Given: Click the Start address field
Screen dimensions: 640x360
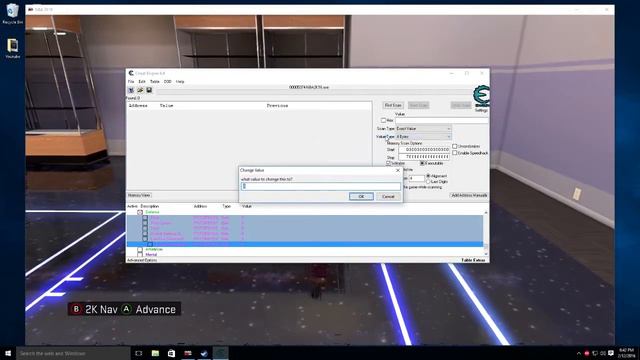Looking at the screenshot, I should tap(424, 150).
